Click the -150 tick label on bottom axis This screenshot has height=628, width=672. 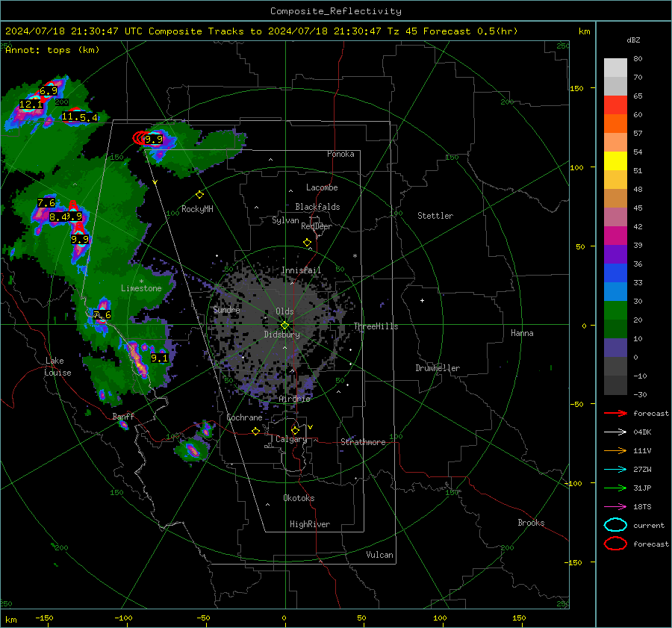[44, 618]
